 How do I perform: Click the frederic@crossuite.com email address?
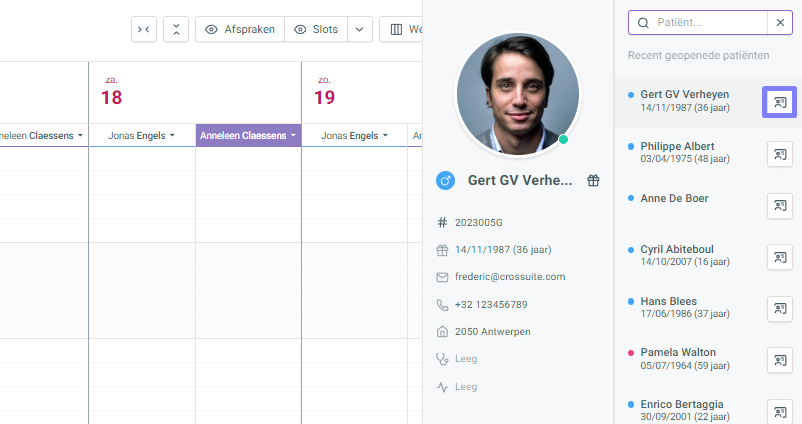pyautogui.click(x=510, y=277)
